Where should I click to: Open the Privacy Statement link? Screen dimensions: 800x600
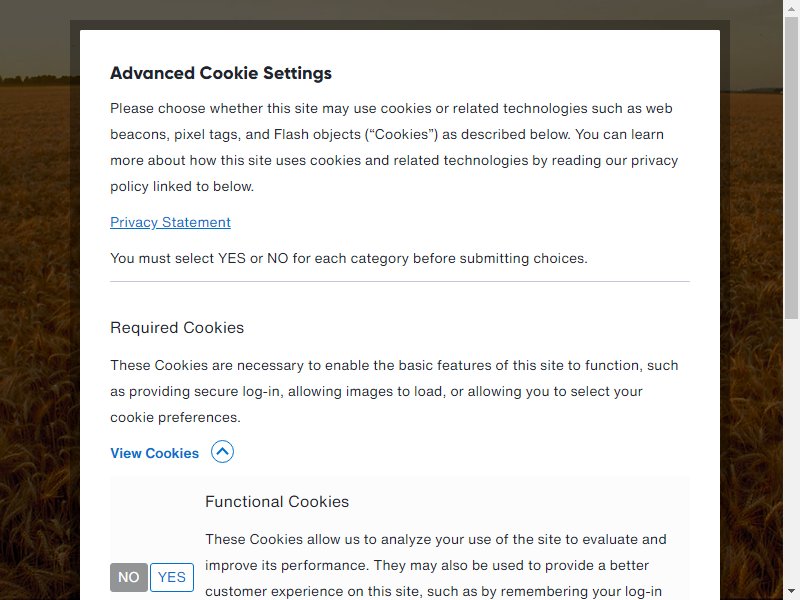(x=170, y=222)
